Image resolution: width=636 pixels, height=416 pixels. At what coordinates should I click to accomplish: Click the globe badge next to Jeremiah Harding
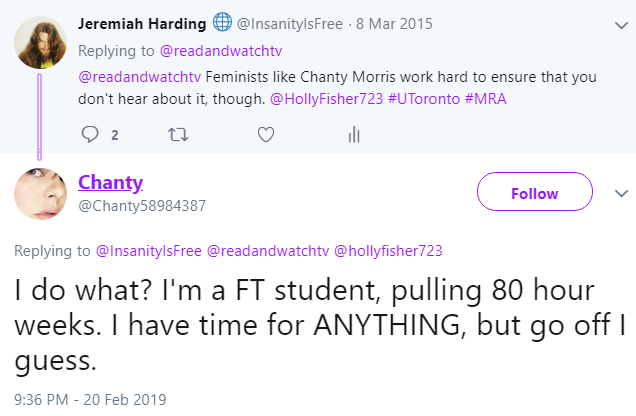(222, 22)
